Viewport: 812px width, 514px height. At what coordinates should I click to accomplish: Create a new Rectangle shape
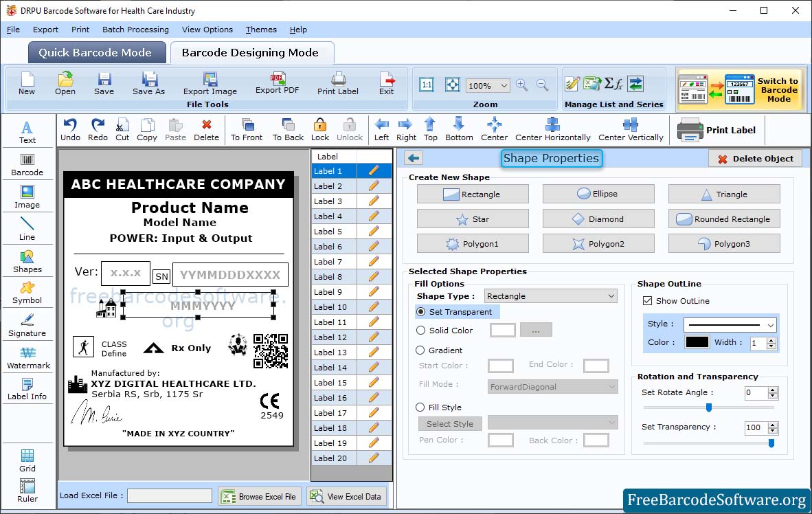[x=472, y=194]
